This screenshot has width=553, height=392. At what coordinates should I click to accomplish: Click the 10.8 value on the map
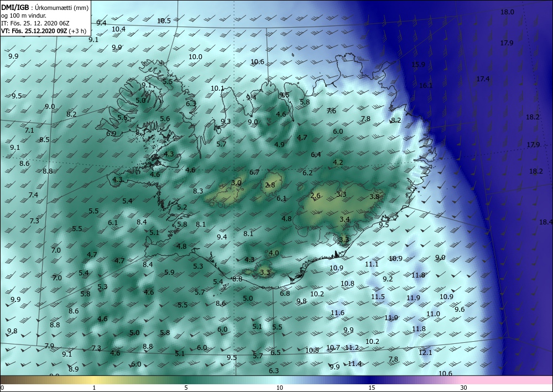coord(347,283)
